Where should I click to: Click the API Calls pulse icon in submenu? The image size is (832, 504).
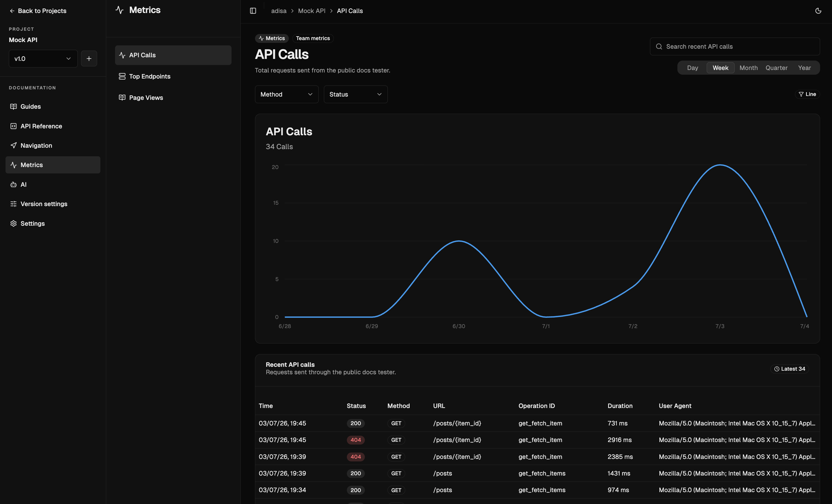point(122,55)
